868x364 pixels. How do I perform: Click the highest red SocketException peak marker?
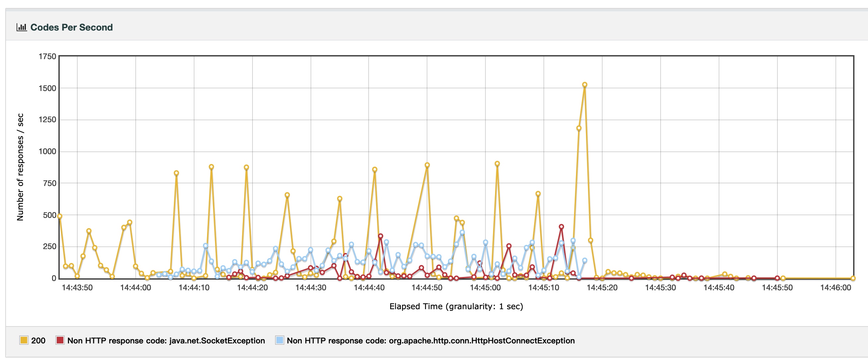coord(561,227)
